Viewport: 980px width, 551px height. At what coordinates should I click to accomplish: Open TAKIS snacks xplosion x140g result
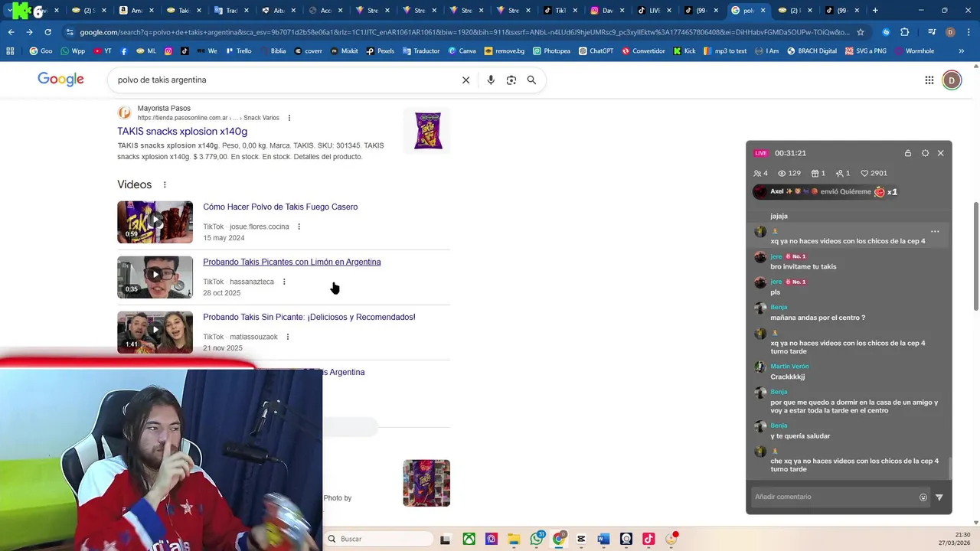pyautogui.click(x=182, y=132)
